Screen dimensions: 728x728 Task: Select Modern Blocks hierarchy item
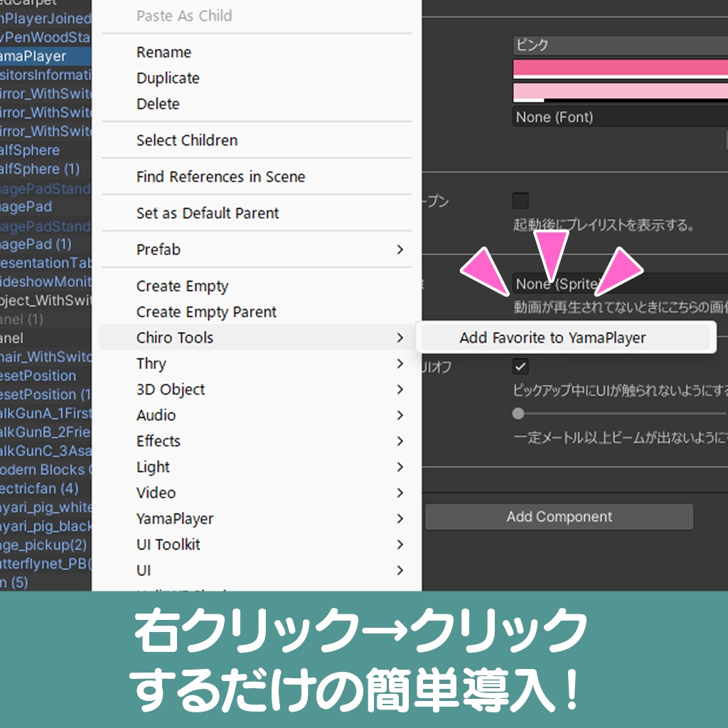[x=45, y=469]
